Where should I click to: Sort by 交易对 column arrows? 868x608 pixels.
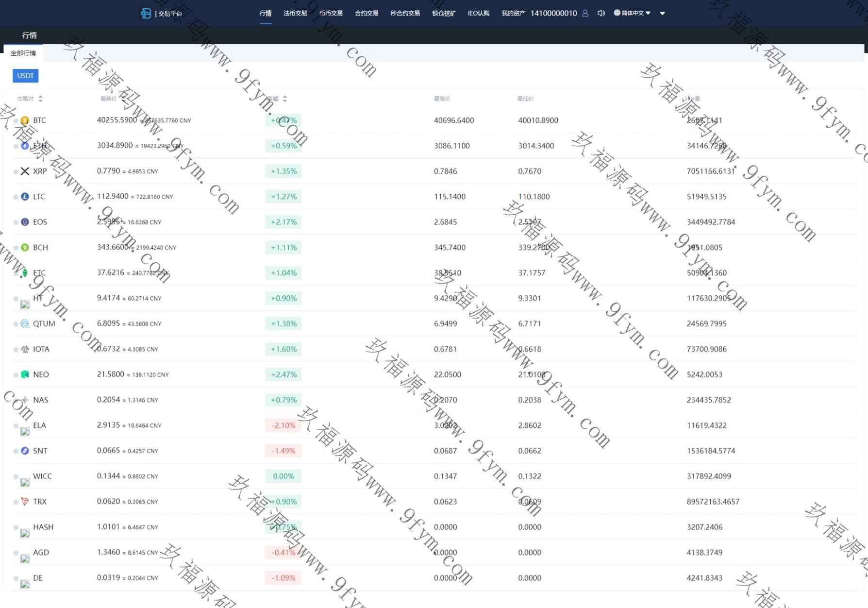[x=40, y=99]
